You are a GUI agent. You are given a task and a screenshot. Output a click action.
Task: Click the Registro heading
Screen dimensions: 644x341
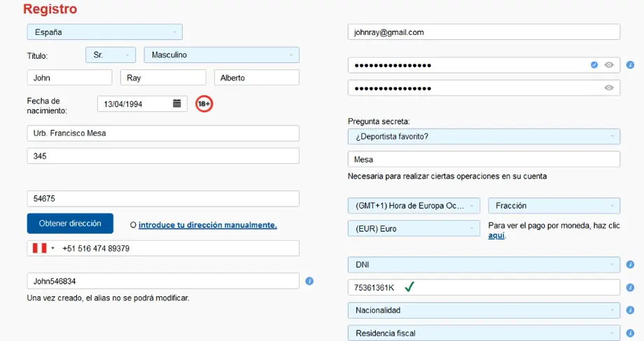coord(50,9)
